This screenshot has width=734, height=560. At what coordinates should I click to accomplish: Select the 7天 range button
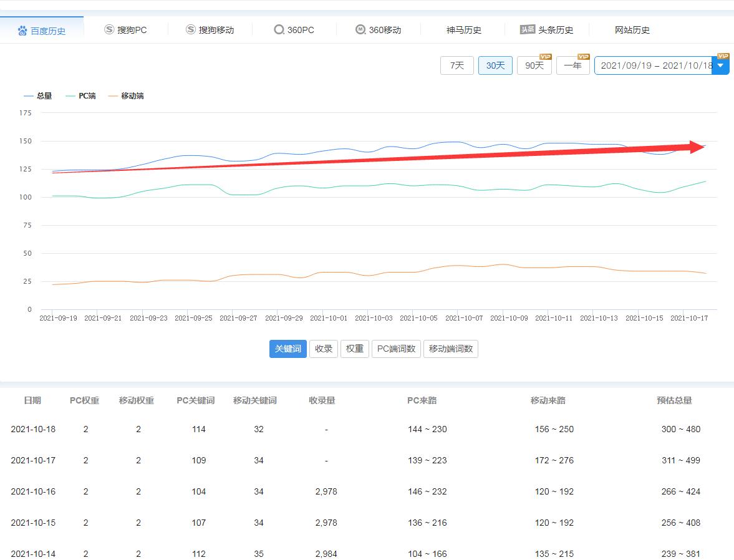457,65
